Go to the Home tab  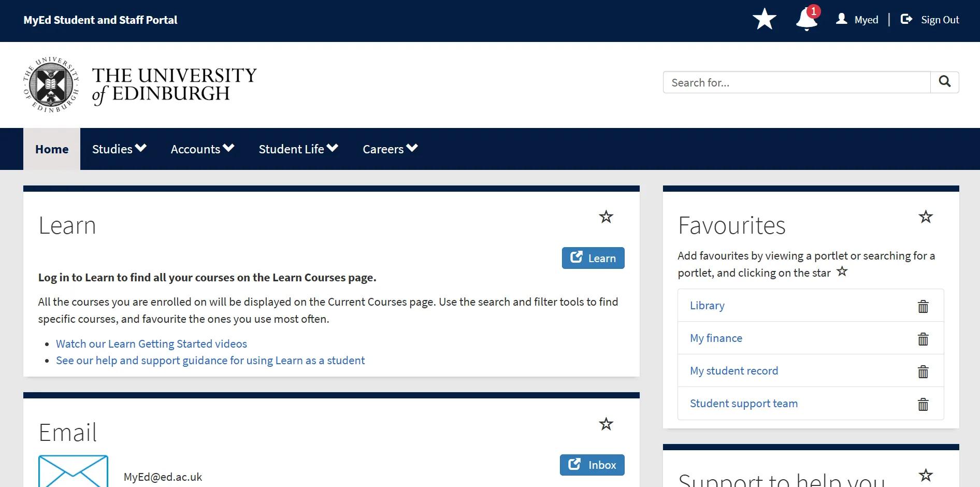click(52, 149)
